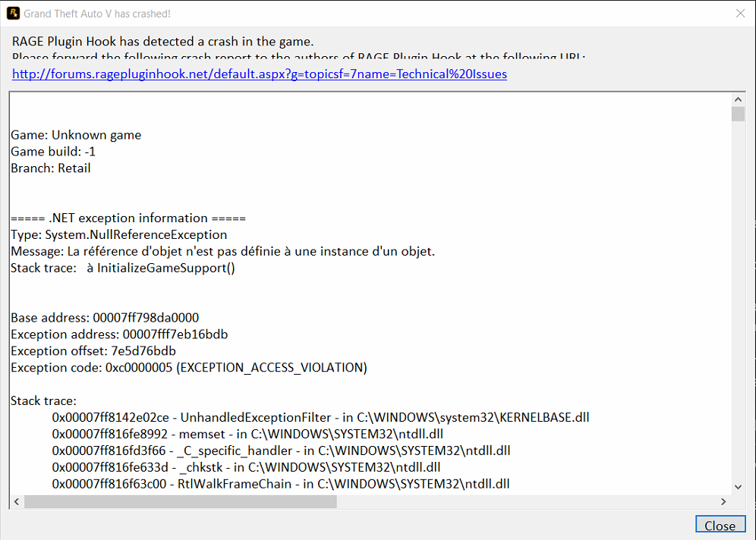Click the 'Game build: -1' line
This screenshot has width=756, height=540.
pyautogui.click(x=53, y=152)
